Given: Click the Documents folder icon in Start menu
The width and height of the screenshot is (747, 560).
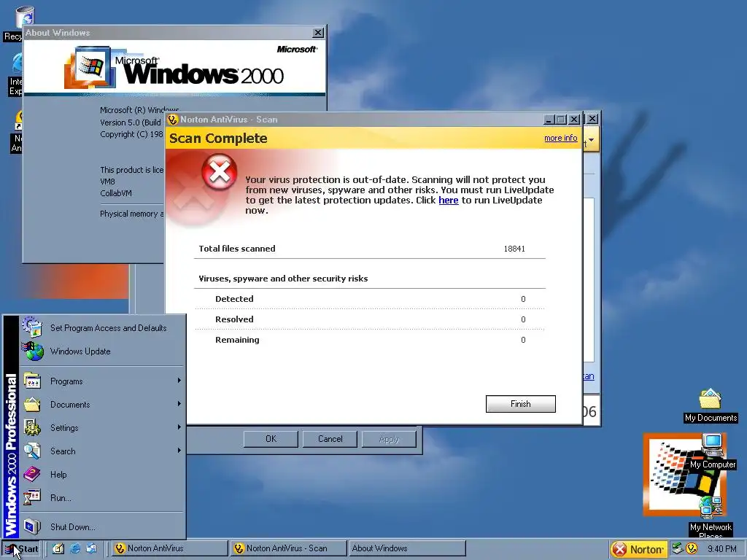Looking at the screenshot, I should click(32, 404).
